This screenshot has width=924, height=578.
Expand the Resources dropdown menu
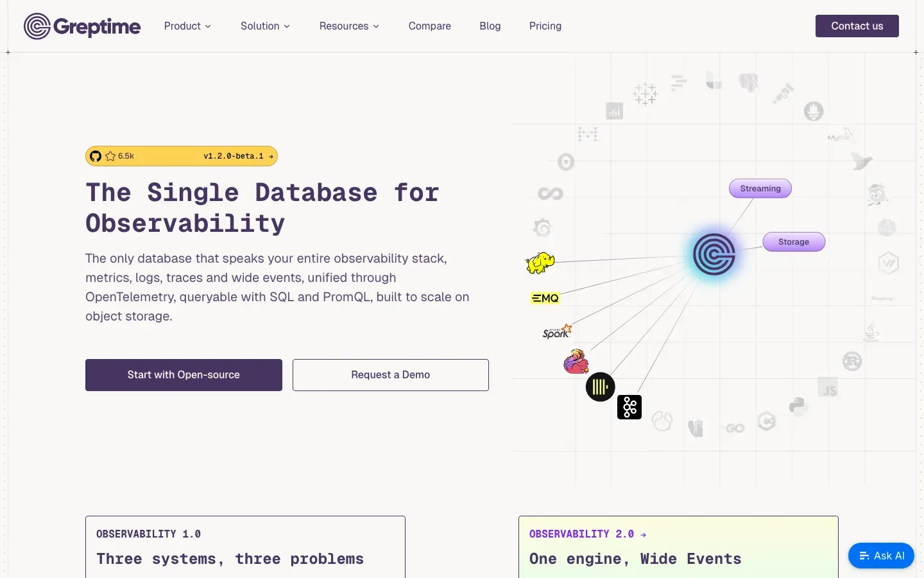pyautogui.click(x=349, y=26)
